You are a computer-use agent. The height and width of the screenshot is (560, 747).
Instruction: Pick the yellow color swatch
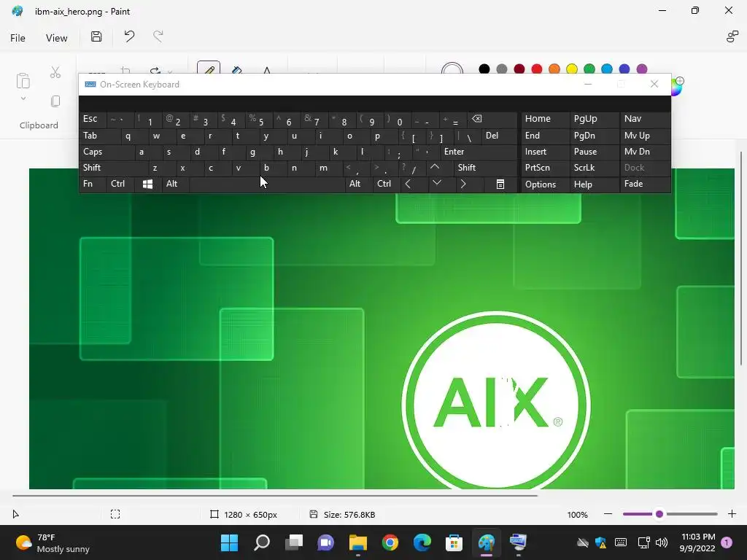click(x=572, y=69)
